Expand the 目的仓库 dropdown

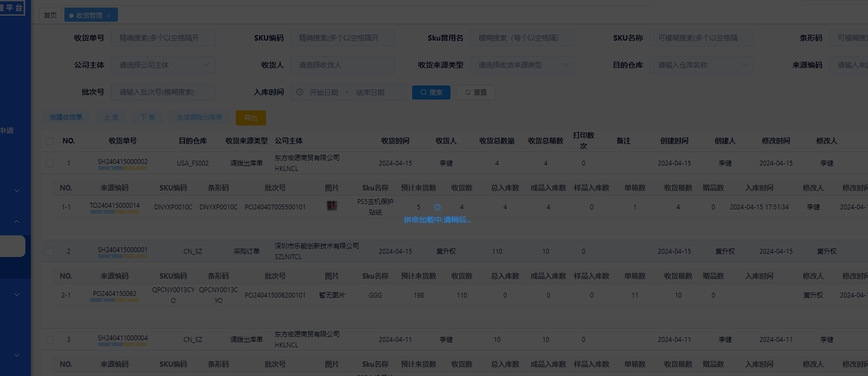[x=701, y=65]
